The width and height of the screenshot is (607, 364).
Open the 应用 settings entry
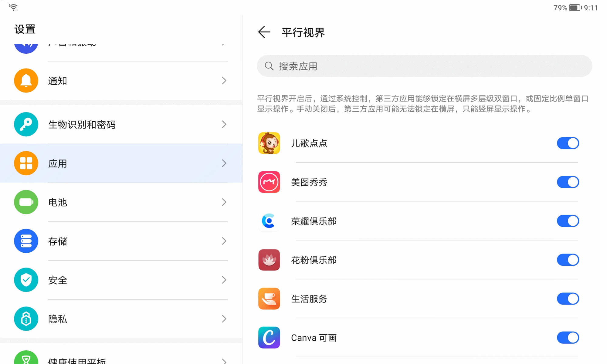point(121,163)
